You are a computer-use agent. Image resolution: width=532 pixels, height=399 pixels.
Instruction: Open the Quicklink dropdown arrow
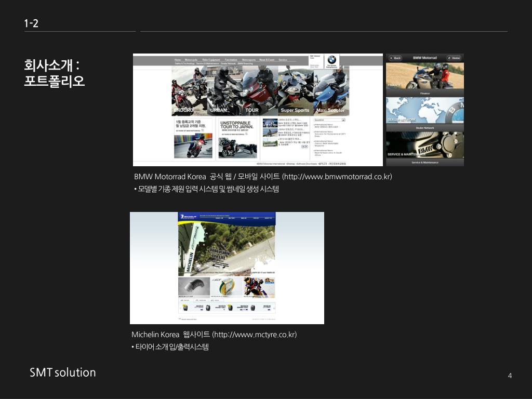click(x=343, y=120)
